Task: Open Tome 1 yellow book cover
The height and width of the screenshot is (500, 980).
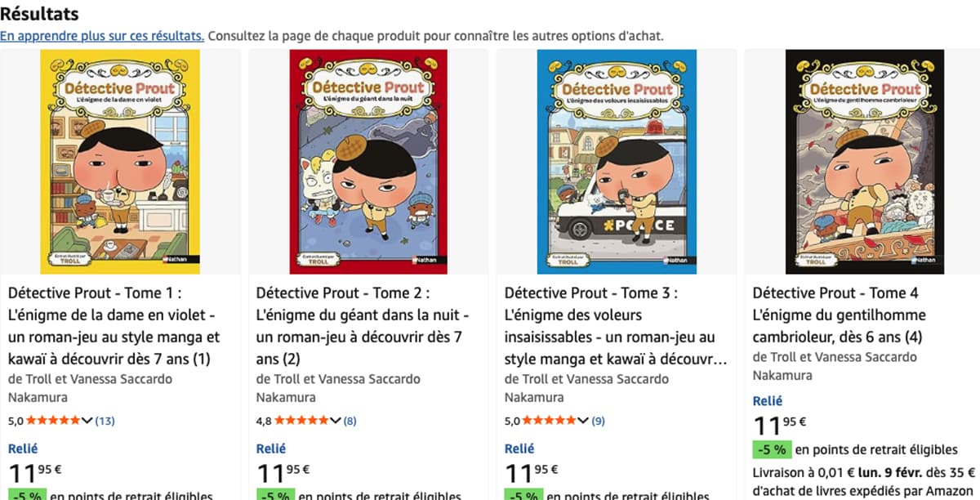Action: [x=120, y=161]
